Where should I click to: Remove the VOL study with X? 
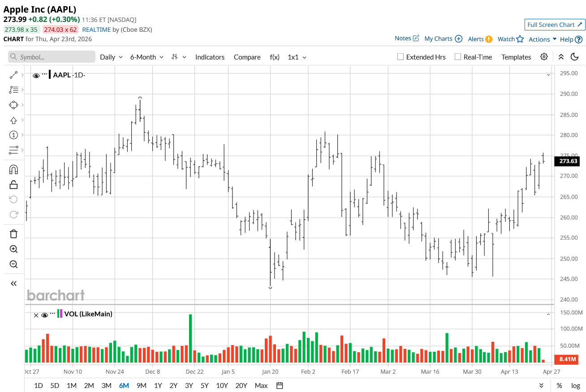[36, 315]
